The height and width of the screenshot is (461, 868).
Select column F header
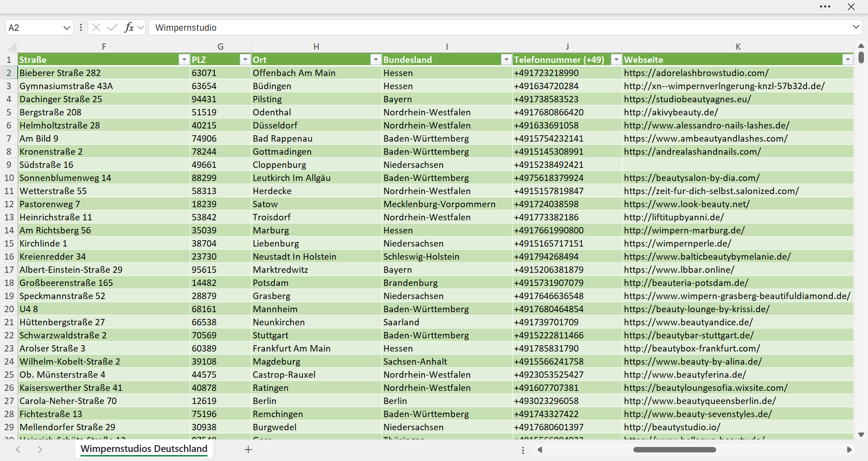coord(104,47)
